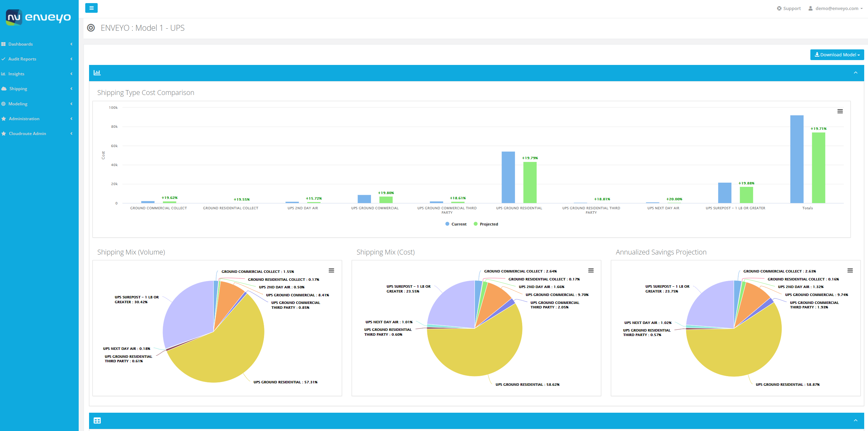Click the Modeling target icon
868x431 pixels.
coord(3,104)
